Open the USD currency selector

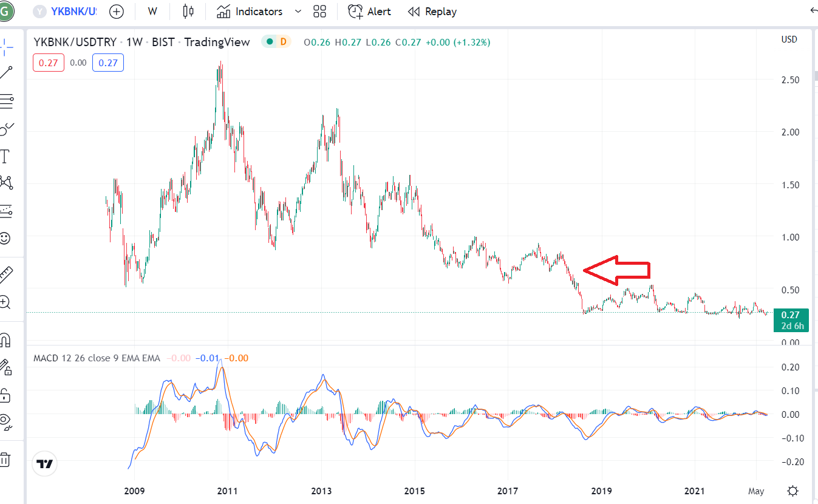[x=789, y=39]
